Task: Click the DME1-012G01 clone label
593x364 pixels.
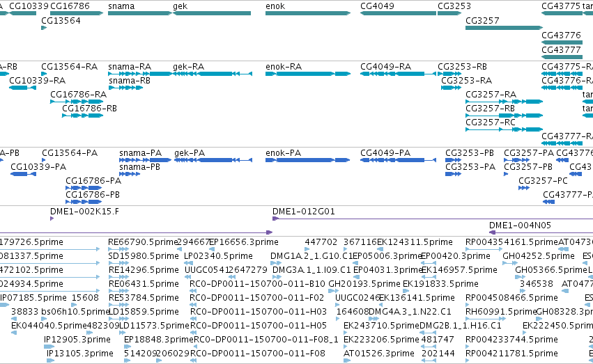Action: (x=304, y=212)
